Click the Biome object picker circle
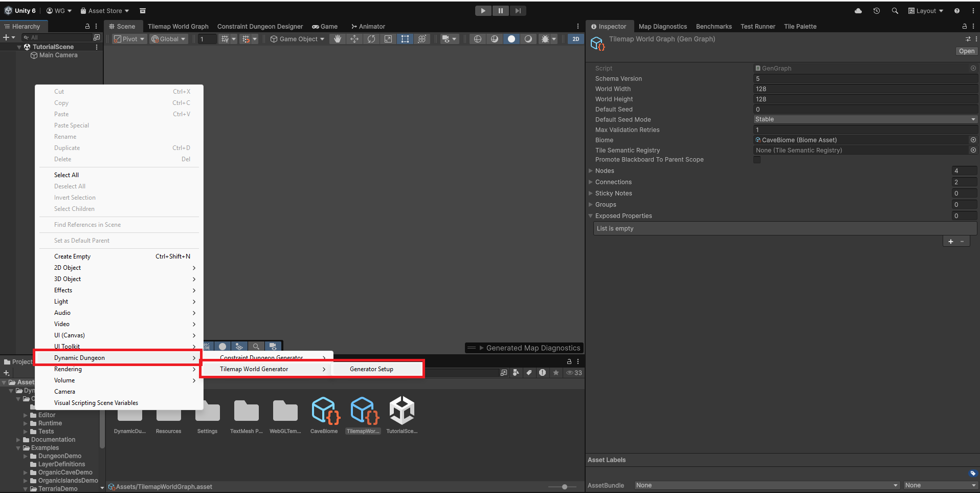980x493 pixels. 973,140
